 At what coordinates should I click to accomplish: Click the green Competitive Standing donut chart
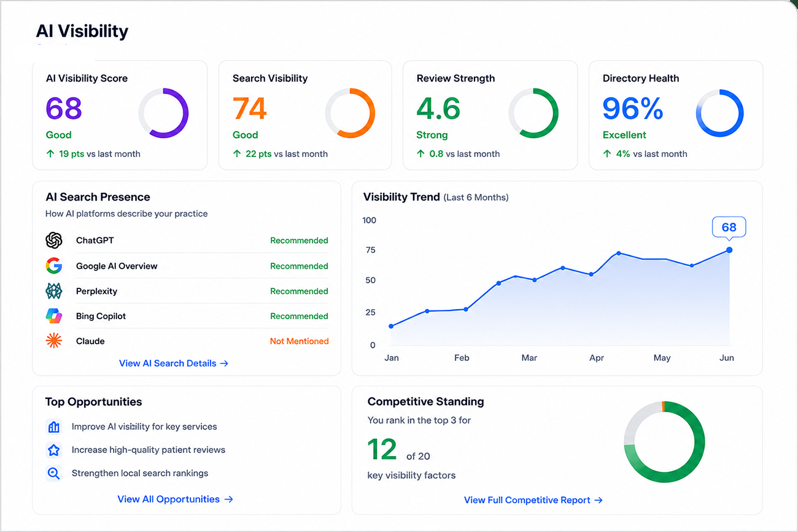tap(664, 442)
